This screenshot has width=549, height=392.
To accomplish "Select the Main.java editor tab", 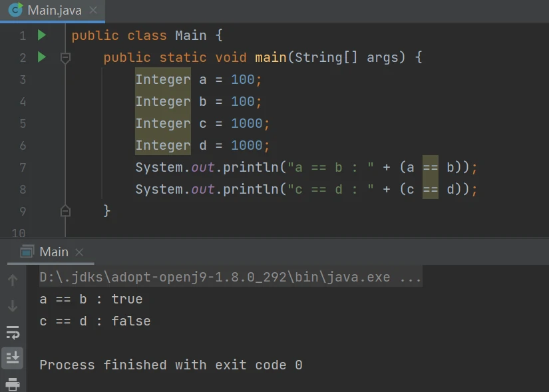I will (x=52, y=11).
